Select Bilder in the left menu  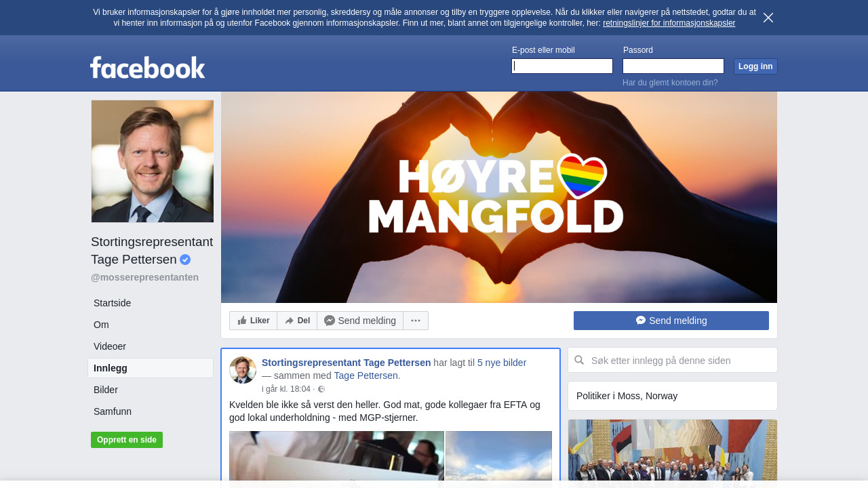tap(106, 390)
